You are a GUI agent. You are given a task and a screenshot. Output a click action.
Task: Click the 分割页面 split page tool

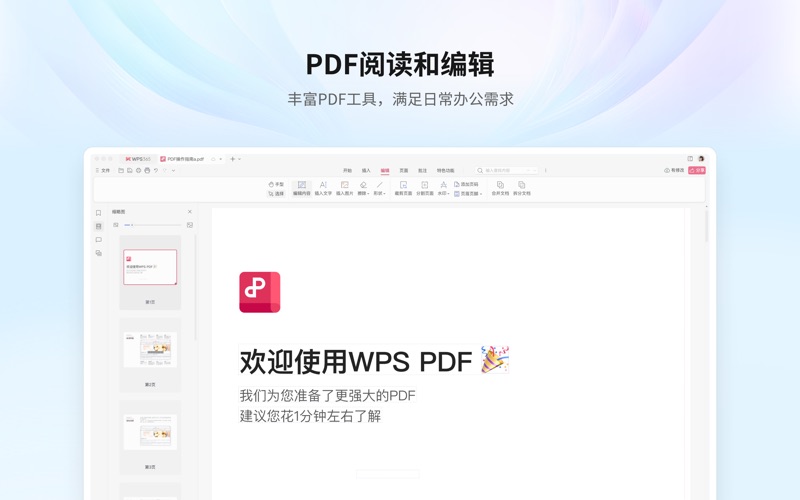click(424, 188)
